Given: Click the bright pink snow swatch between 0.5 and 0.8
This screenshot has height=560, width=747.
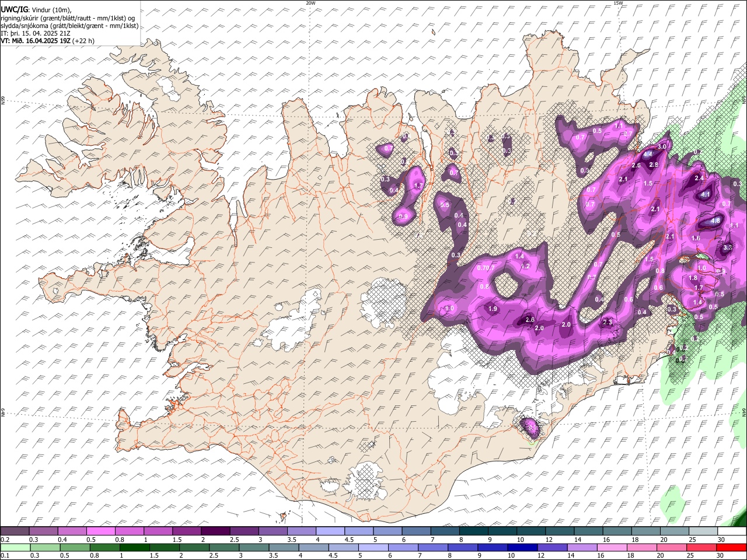Looking at the screenshot, I should coord(100,531).
